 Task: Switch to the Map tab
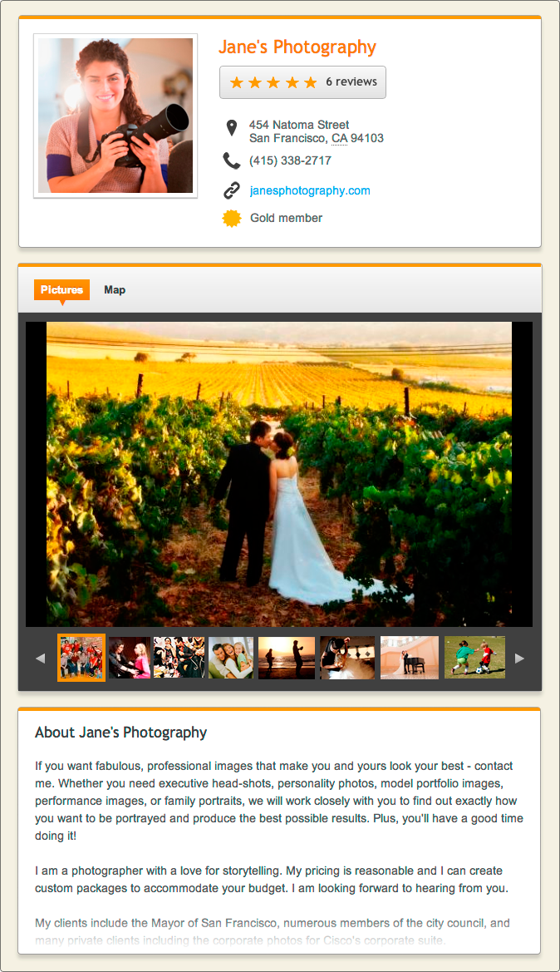(x=115, y=290)
